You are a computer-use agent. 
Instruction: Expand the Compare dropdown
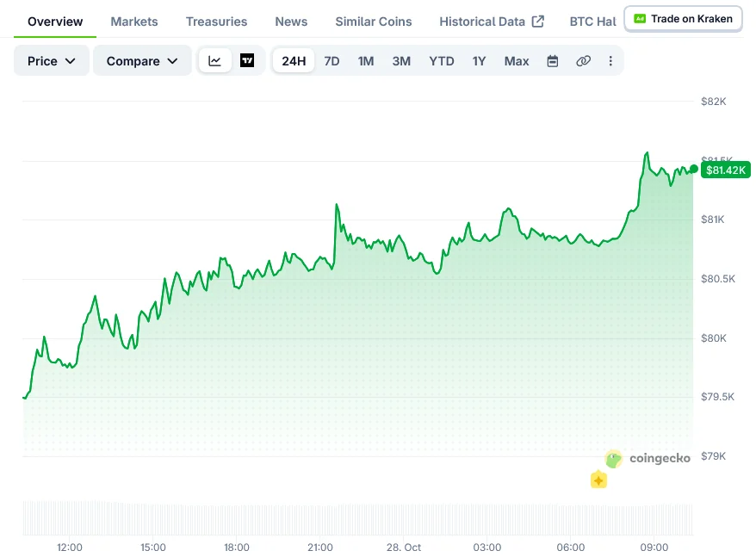click(142, 61)
